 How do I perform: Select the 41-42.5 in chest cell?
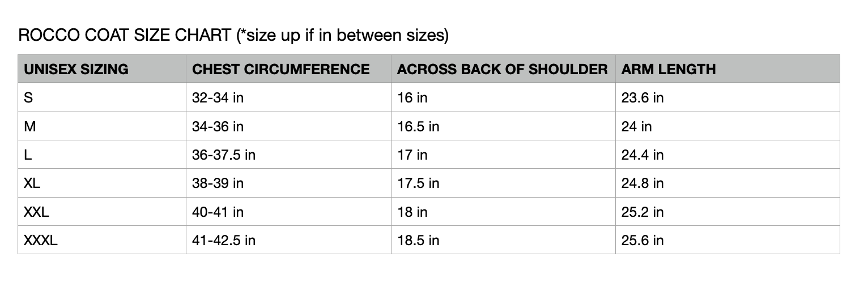(x=224, y=241)
